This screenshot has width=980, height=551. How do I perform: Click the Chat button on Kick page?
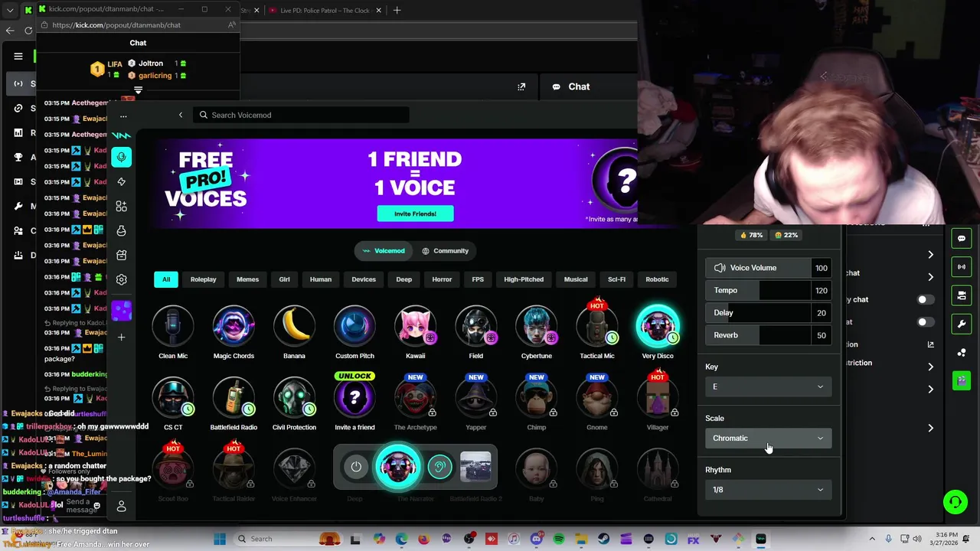[x=571, y=86]
